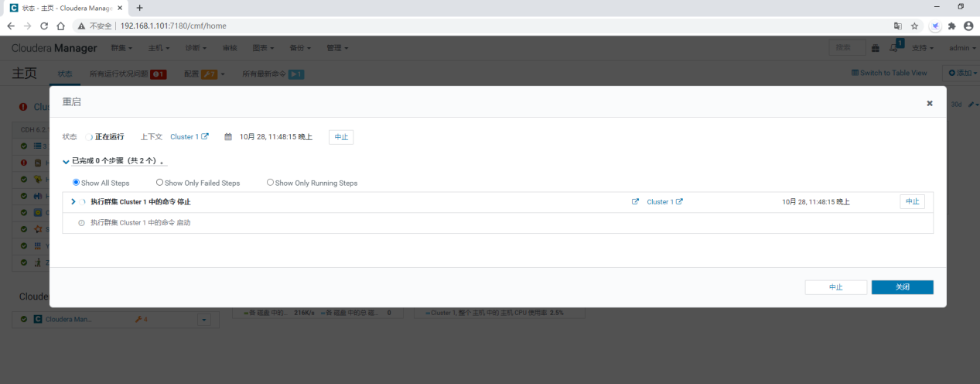This screenshot has width=980, height=384.
Task: Click the blue bird extension icon
Action: tap(935, 26)
